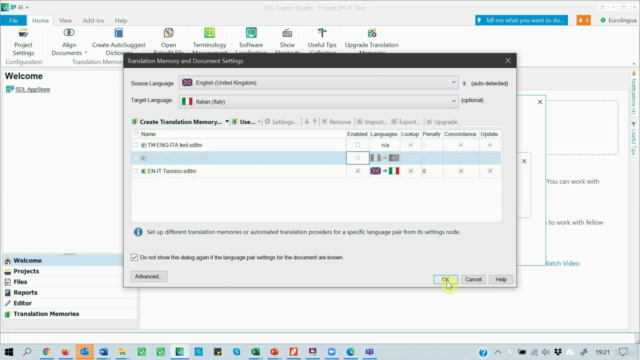Open Project Settings in the ribbon
Screen dimensions: 640x360
(23, 42)
